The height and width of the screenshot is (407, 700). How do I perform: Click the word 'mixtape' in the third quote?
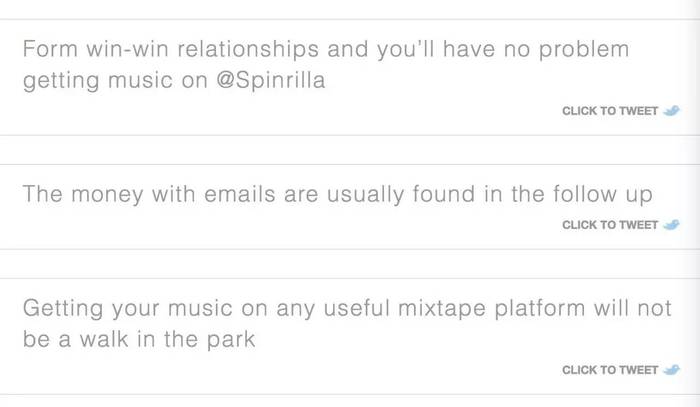[442, 309]
